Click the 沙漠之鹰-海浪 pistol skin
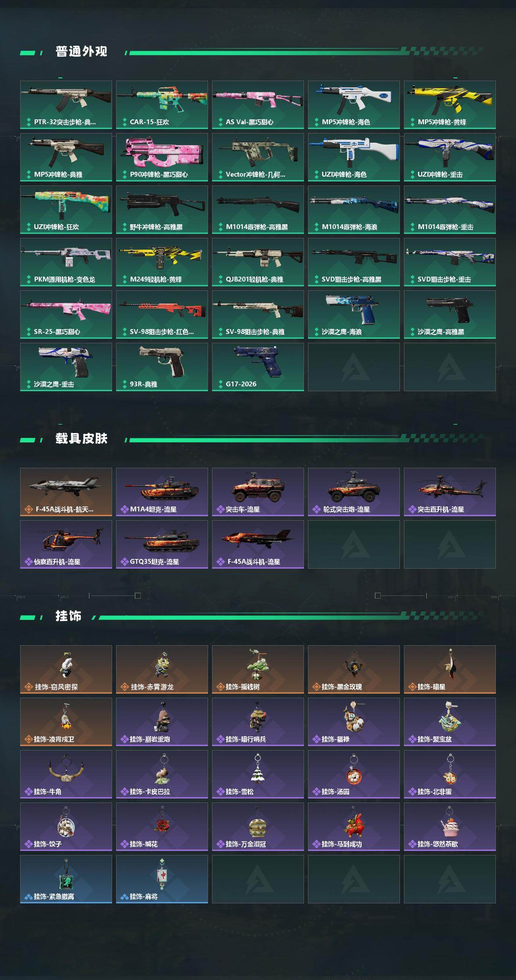The width and height of the screenshot is (516, 980). point(354,315)
